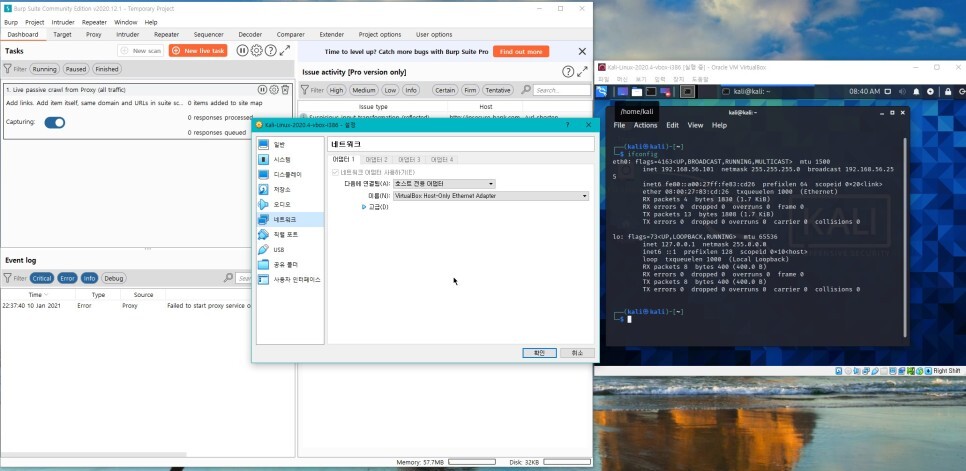The width and height of the screenshot is (966, 471).
Task: Toggle Debug filter in Event log
Action: [x=113, y=278]
